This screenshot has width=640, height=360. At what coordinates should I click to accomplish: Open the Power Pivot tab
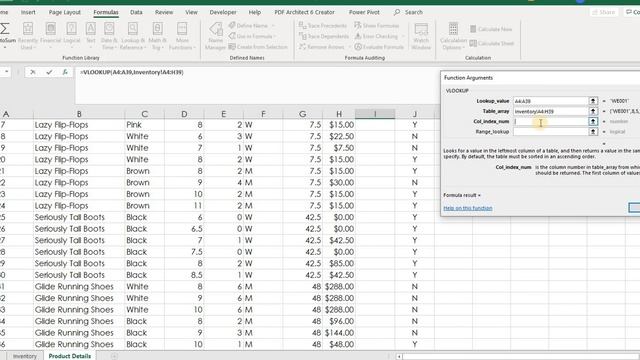[x=364, y=12]
